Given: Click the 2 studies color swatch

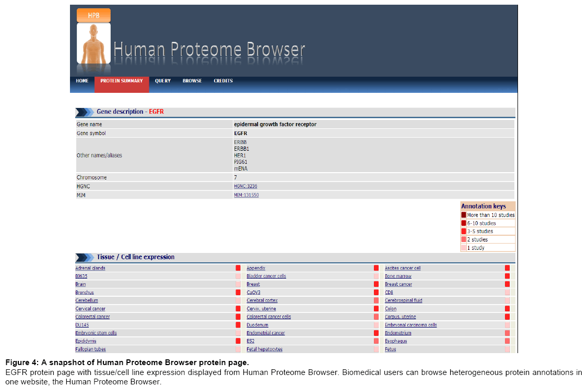Looking at the screenshot, I should point(464,240).
